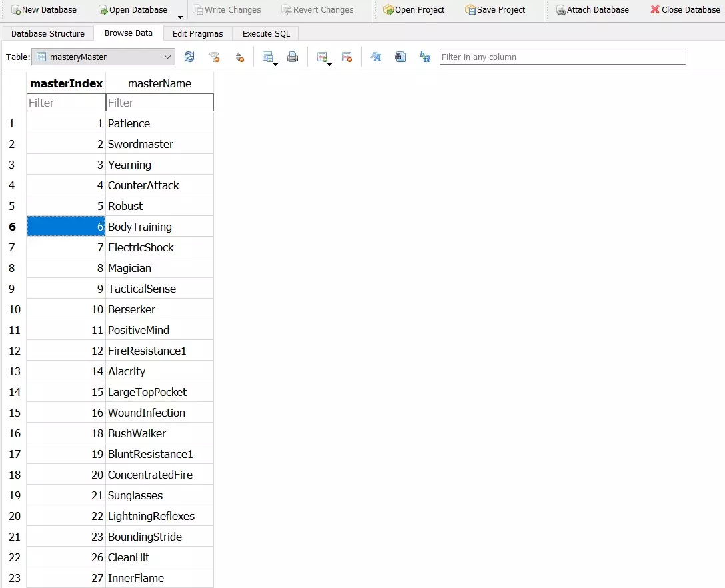This screenshot has height=588, width=725.
Task: Open find in table icon
Action: click(400, 57)
